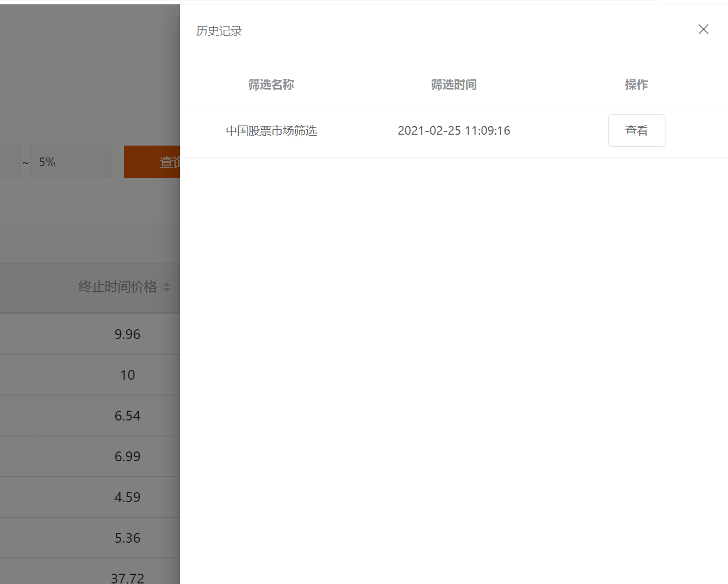728x584 pixels.
Task: Click the sort arrows beside 终止时间价格
Action: [x=166, y=287]
